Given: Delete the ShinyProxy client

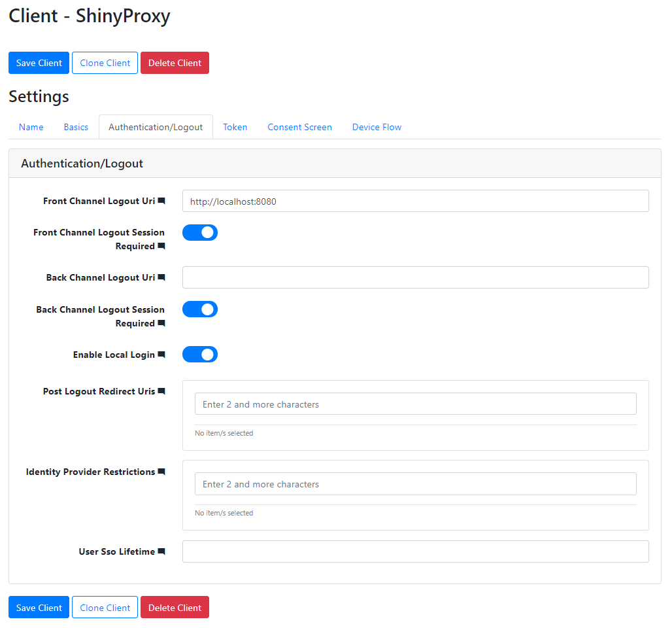Looking at the screenshot, I should pos(175,63).
